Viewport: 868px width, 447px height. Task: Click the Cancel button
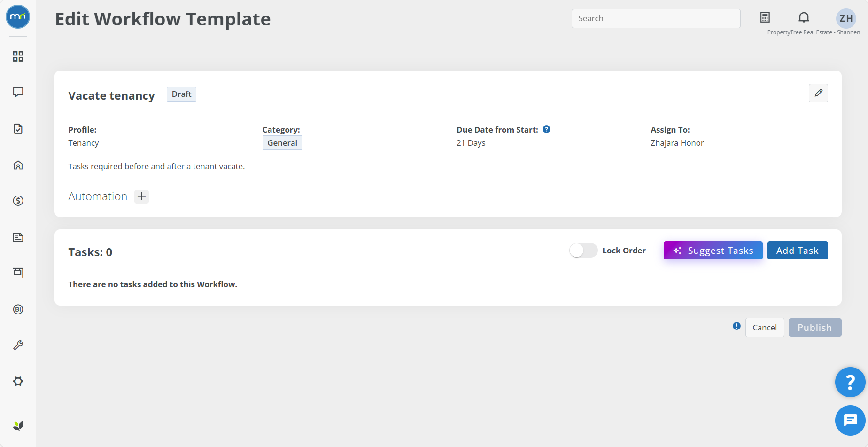tap(765, 328)
